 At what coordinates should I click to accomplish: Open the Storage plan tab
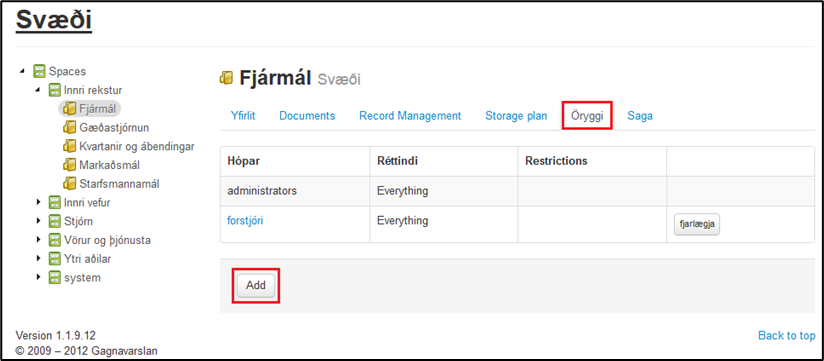516,116
